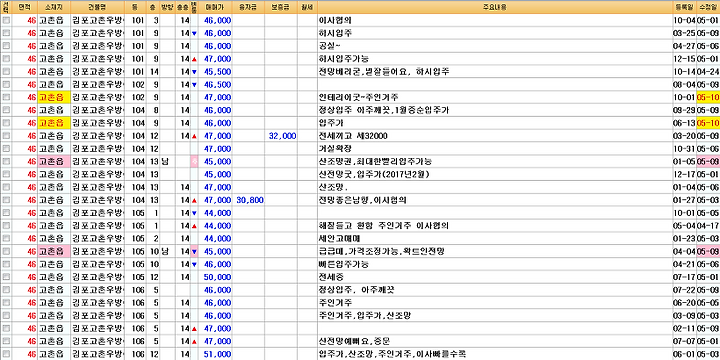The height and width of the screenshot is (360, 720).
Task: Tick the checkbox for the row registered 10-04
Action: 6,21
